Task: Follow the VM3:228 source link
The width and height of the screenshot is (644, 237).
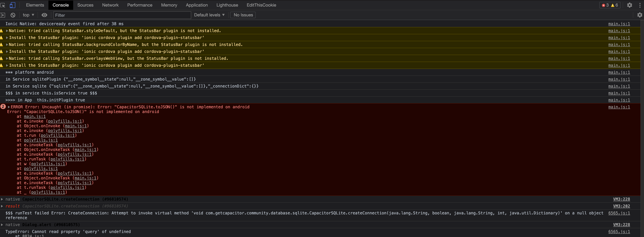Action: point(622,199)
